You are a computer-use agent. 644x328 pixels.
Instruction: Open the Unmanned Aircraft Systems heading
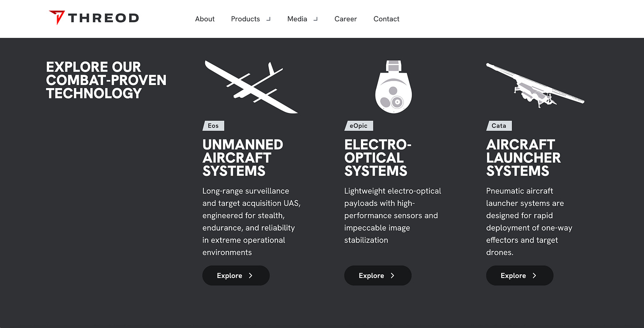243,158
